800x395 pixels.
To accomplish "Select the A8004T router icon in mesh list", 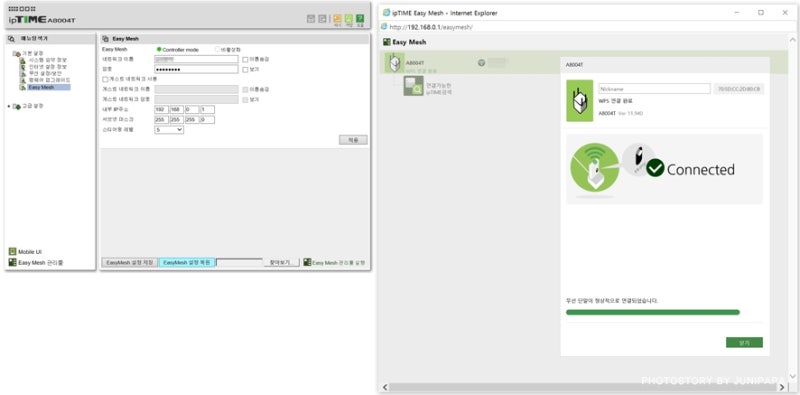I will click(394, 63).
